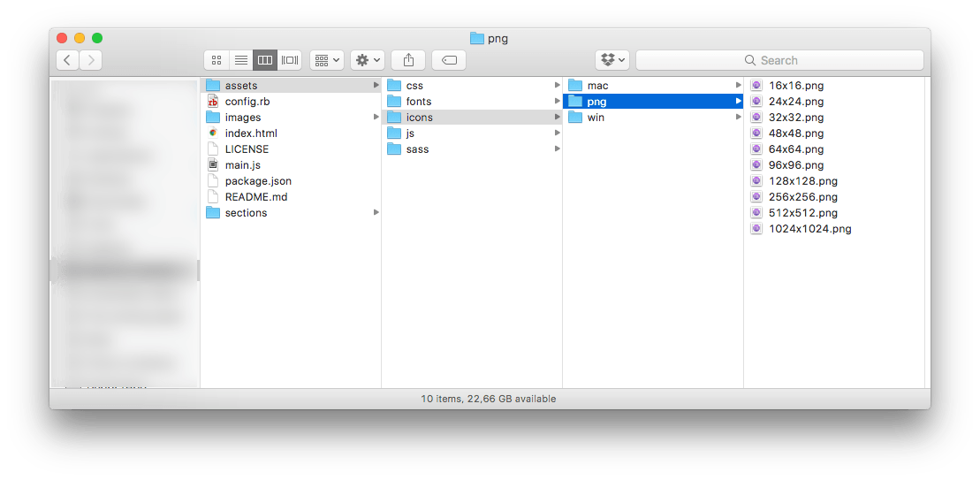This screenshot has height=480, width=980.
Task: Open the gear Action menu
Action: click(x=368, y=60)
